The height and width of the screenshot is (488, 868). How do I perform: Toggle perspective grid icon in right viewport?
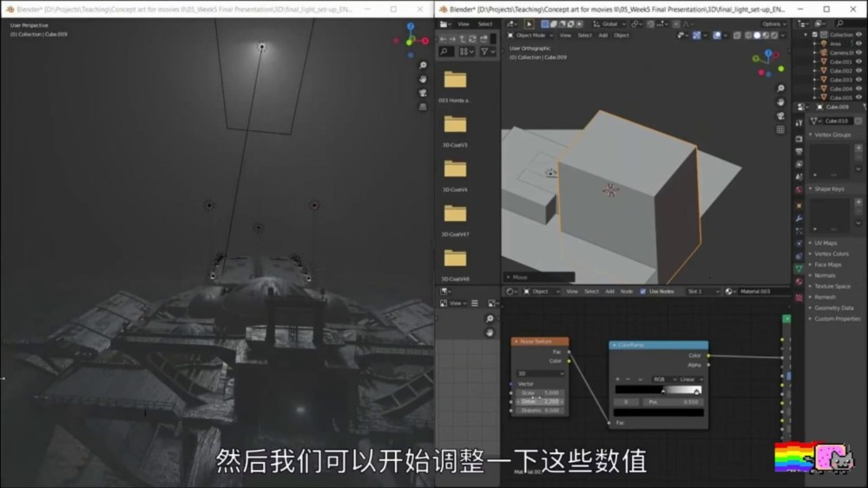tap(780, 129)
